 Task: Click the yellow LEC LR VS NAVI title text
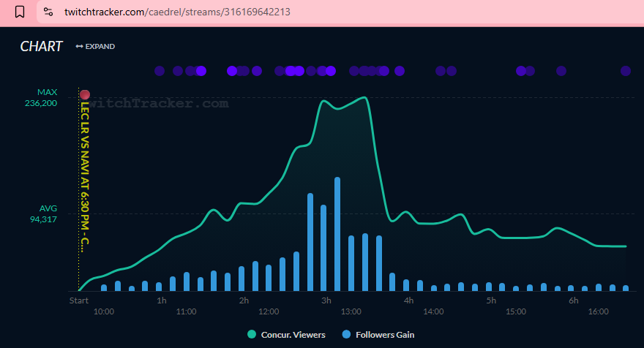point(85,176)
